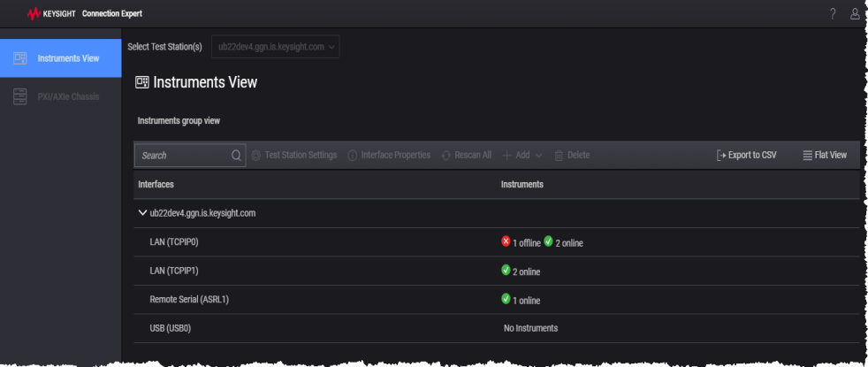Open Test Station Settings
868x367 pixels.
pyautogui.click(x=294, y=155)
